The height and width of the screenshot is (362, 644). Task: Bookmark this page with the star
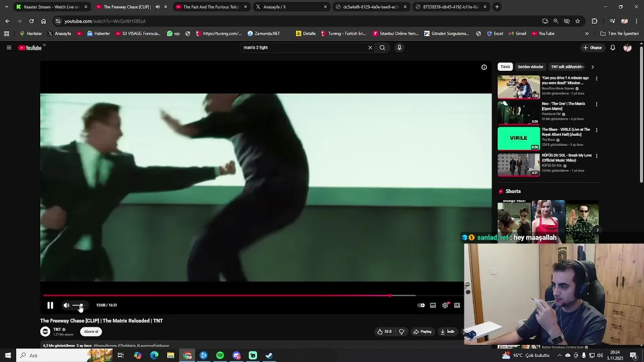coord(578,21)
